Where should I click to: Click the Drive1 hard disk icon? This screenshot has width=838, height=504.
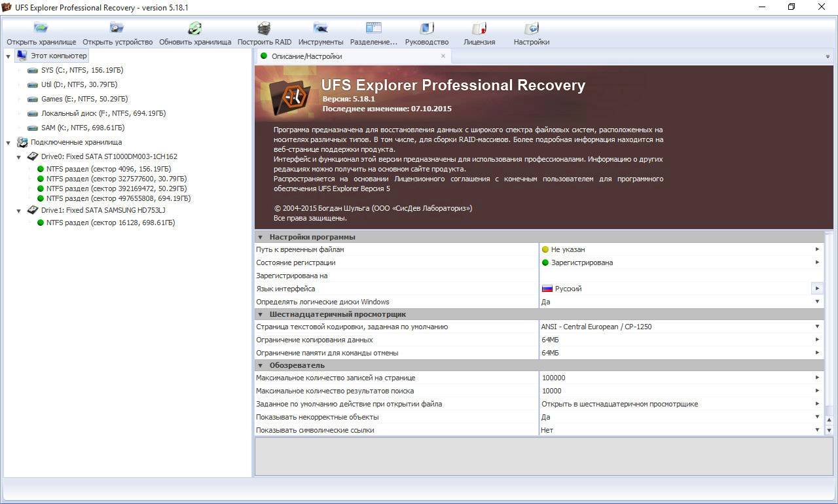click(x=33, y=210)
